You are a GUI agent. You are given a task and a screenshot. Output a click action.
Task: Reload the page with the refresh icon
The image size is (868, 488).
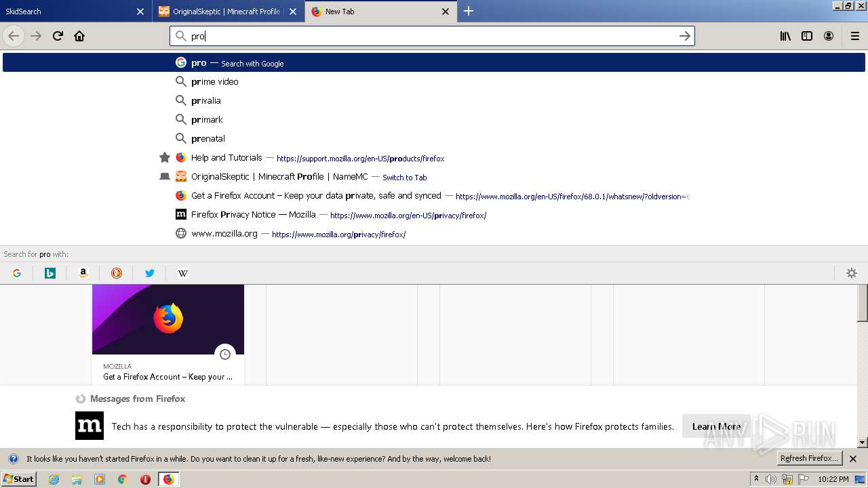(x=58, y=36)
